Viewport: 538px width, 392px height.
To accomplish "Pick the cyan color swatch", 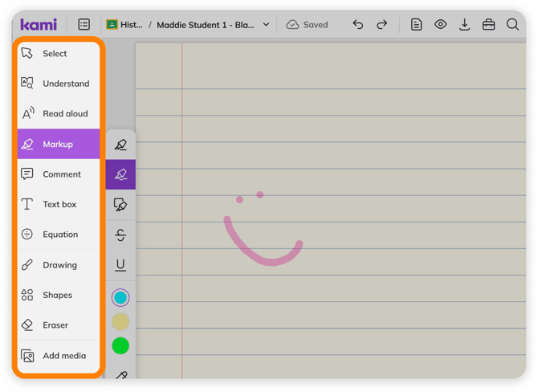I will click(120, 297).
